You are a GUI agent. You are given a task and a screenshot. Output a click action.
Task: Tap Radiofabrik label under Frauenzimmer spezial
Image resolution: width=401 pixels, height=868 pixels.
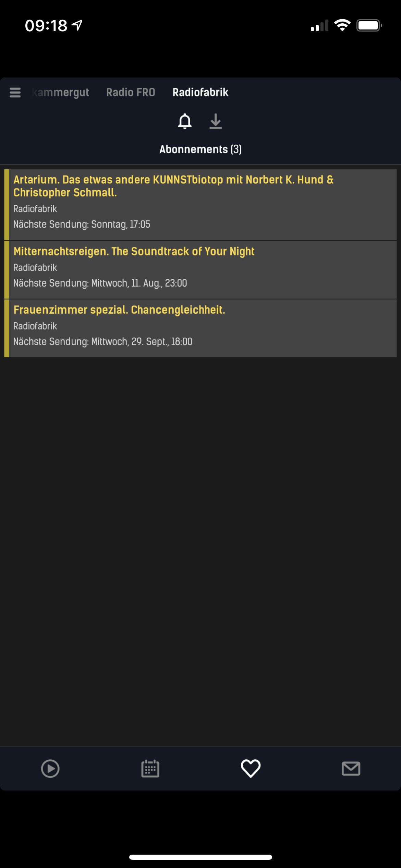click(x=35, y=326)
